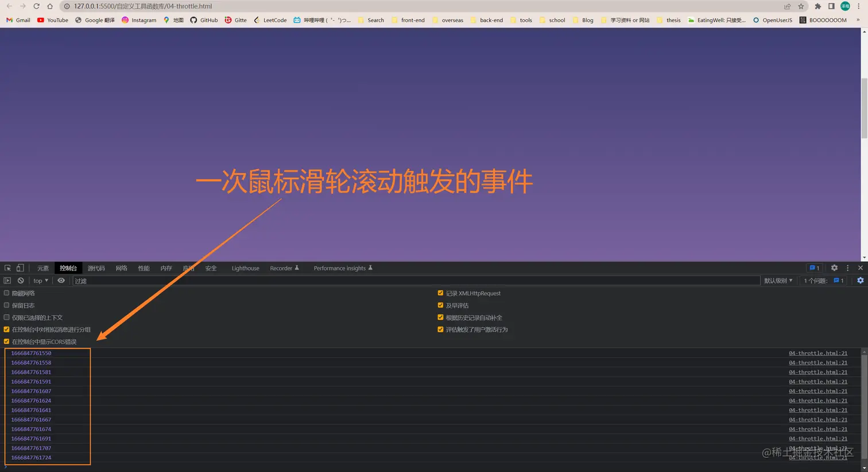
Task: Uncheck 记录 XMLHttpRequest option
Action: point(440,293)
